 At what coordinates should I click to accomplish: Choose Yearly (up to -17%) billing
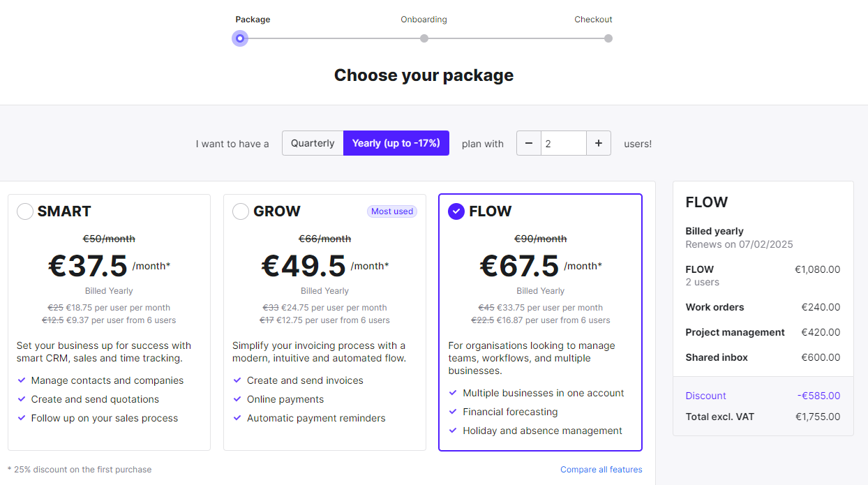tap(396, 143)
